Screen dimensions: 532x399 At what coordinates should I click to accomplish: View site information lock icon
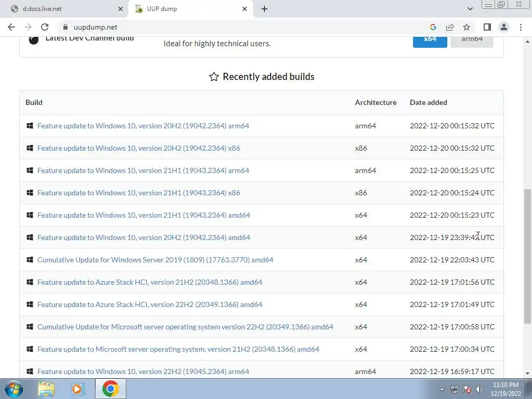tap(65, 27)
